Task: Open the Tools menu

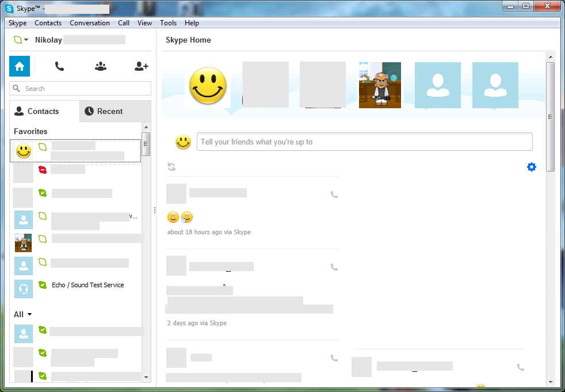Action: click(x=168, y=23)
